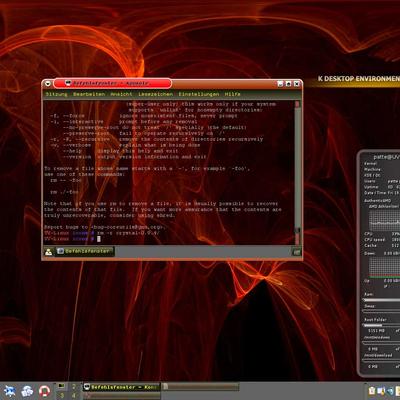Click the clipboard (Klipper) tray icon
Image resolution: width=400 pixels, height=400 pixels.
coord(372,391)
